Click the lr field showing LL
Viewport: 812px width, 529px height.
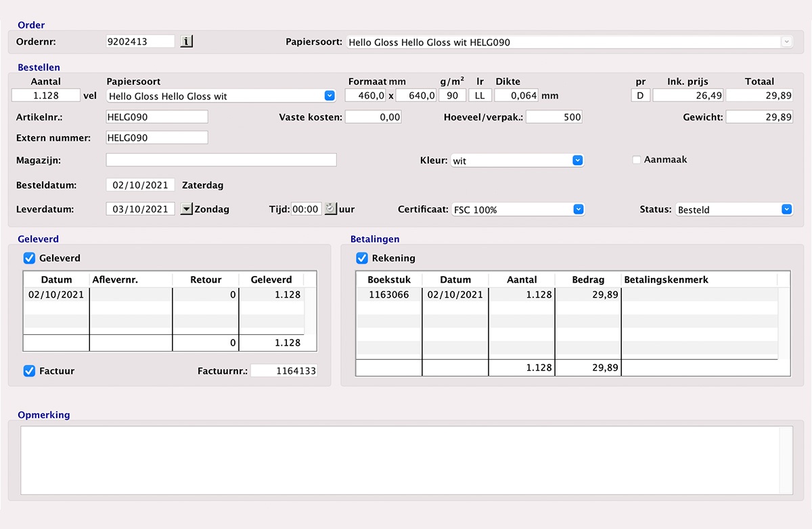point(480,95)
